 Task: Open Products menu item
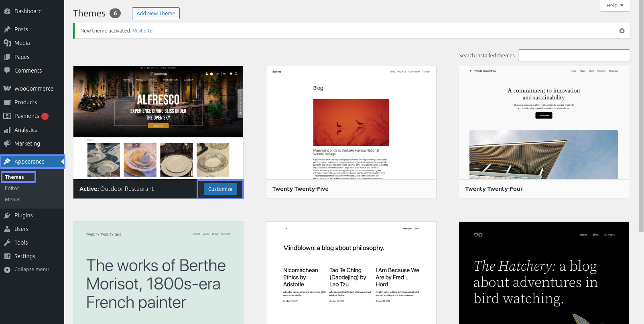point(32,102)
